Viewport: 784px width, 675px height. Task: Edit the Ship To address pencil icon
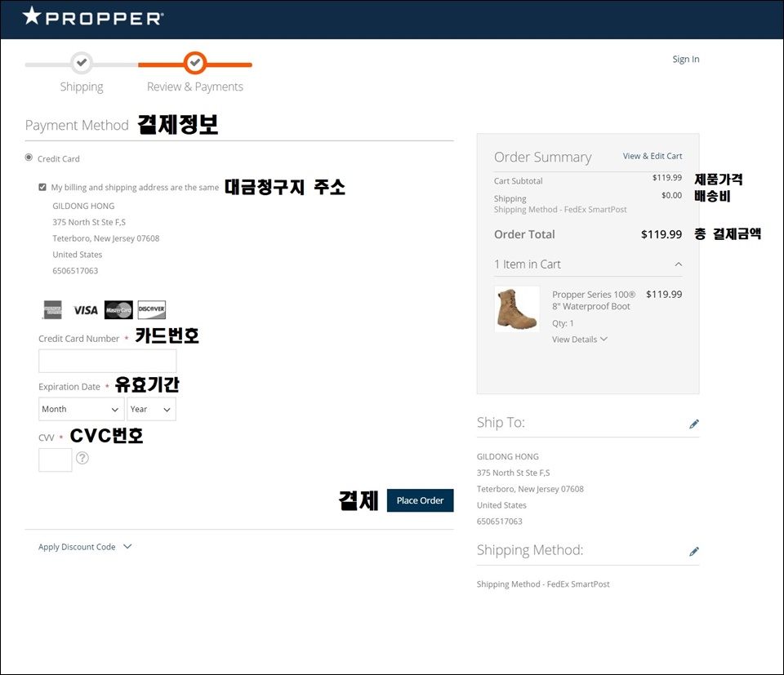694,424
